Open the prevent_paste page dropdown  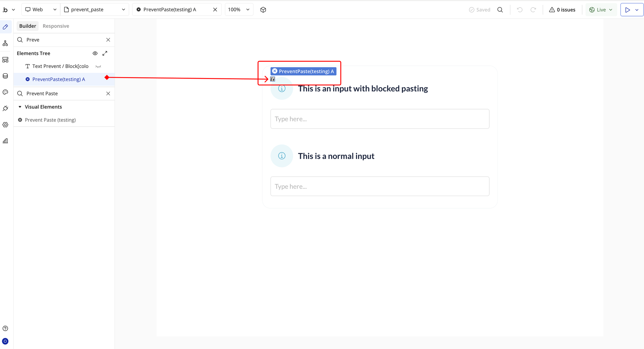pyautogui.click(x=95, y=10)
